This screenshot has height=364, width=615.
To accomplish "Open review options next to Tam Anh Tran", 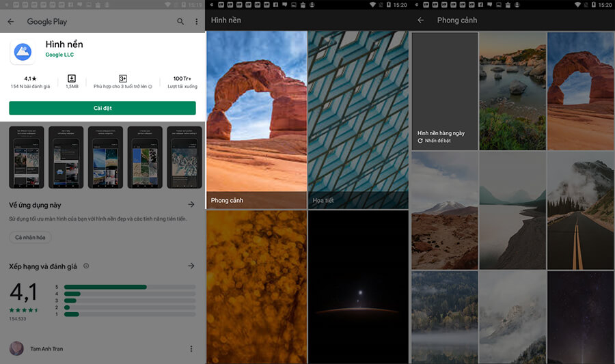I will (x=191, y=349).
